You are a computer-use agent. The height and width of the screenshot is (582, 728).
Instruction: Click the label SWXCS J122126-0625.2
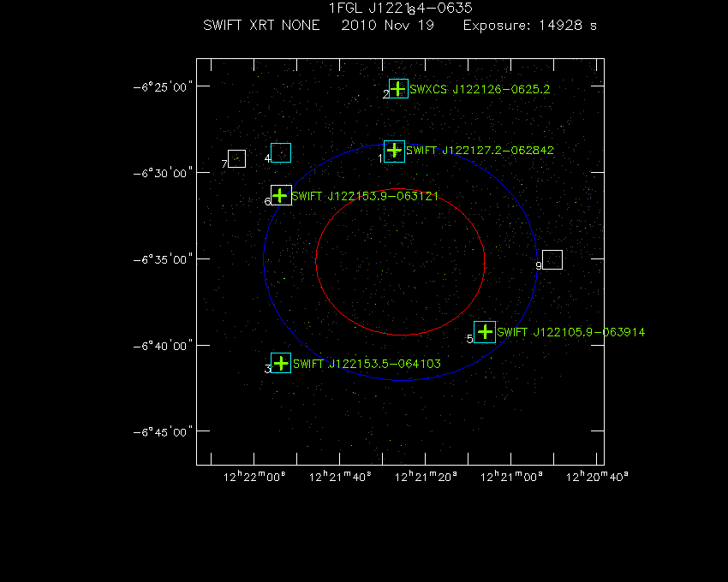(x=480, y=89)
